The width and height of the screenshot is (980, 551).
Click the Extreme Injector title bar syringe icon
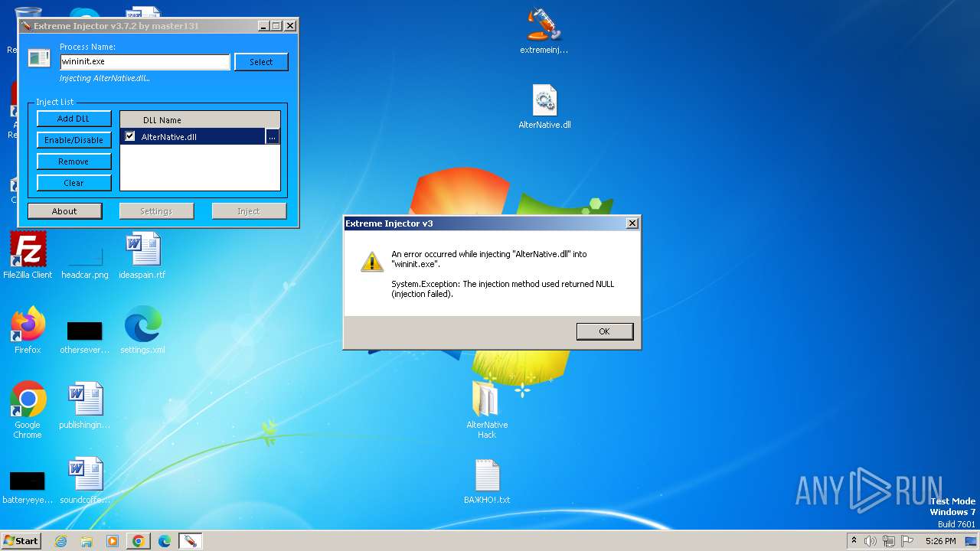click(x=27, y=26)
